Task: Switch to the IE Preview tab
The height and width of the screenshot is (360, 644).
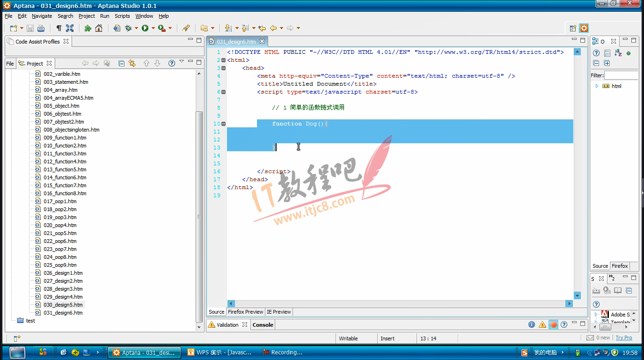Action: click(279, 312)
